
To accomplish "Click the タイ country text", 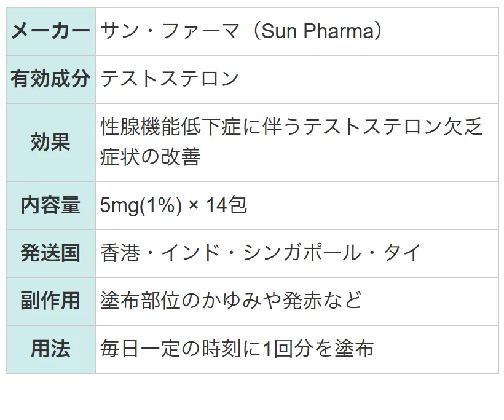I will [403, 253].
